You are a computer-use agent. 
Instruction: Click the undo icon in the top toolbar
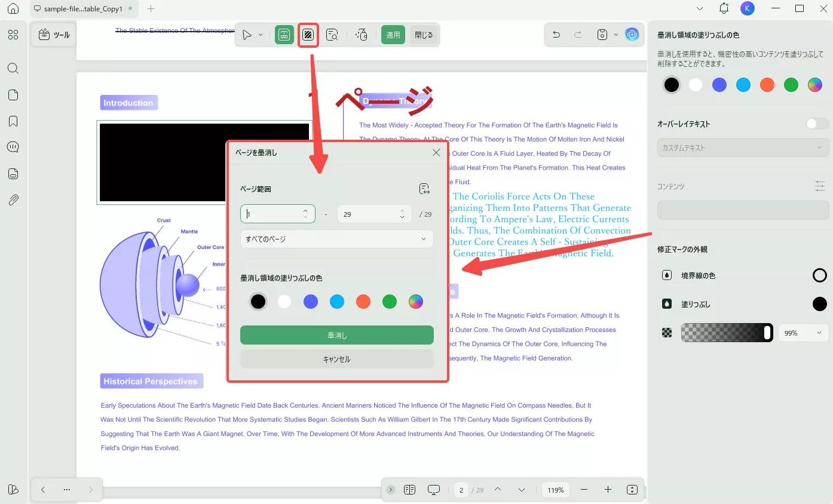pos(555,34)
